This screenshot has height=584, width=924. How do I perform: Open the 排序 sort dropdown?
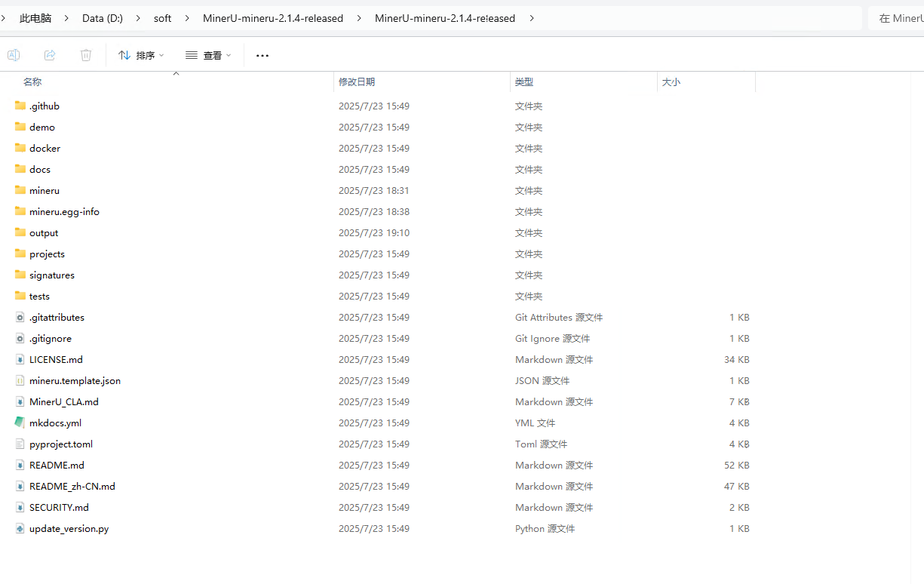click(141, 54)
